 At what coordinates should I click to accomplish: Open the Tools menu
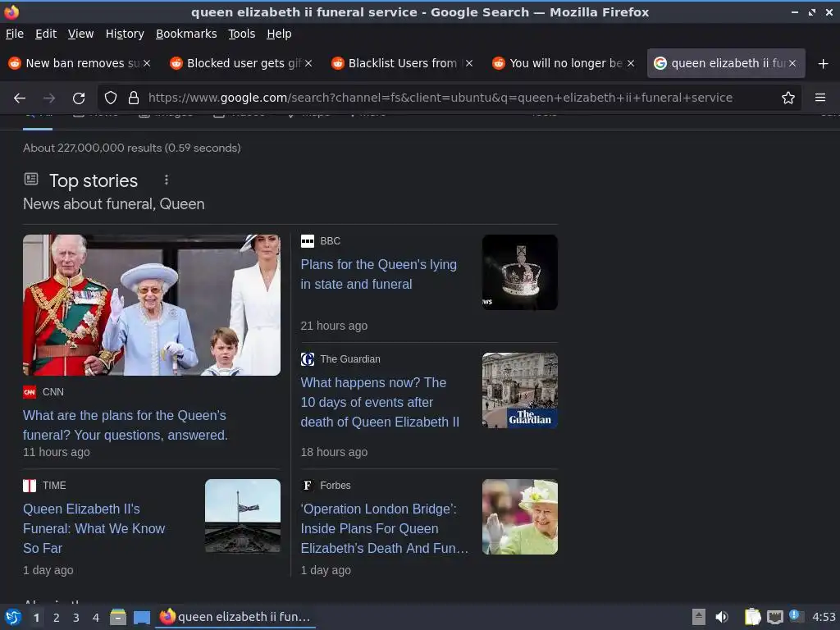[242, 34]
